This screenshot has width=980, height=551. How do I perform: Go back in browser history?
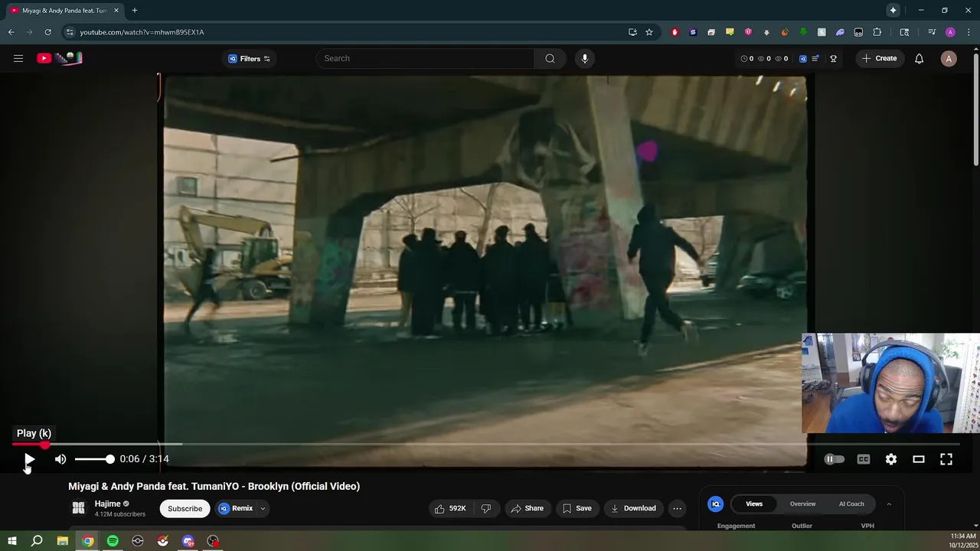pos(11,32)
